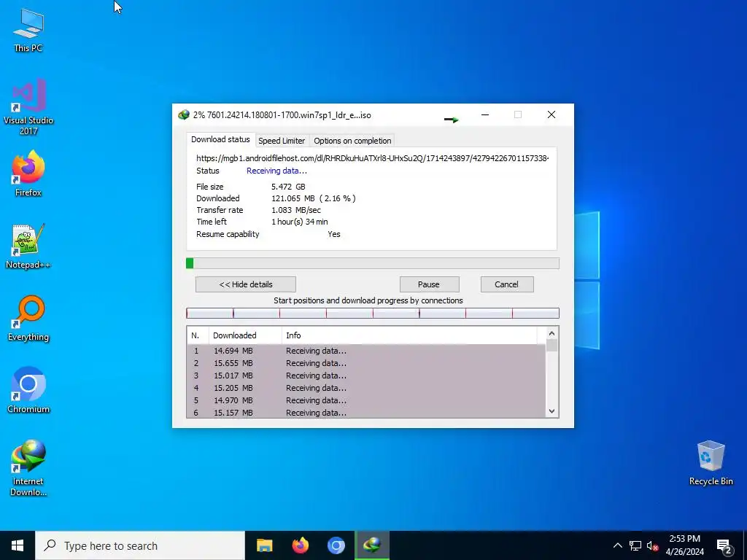This screenshot has height=560, width=747.
Task: Click Internet Download Manager taskbar icon
Action: click(x=372, y=545)
